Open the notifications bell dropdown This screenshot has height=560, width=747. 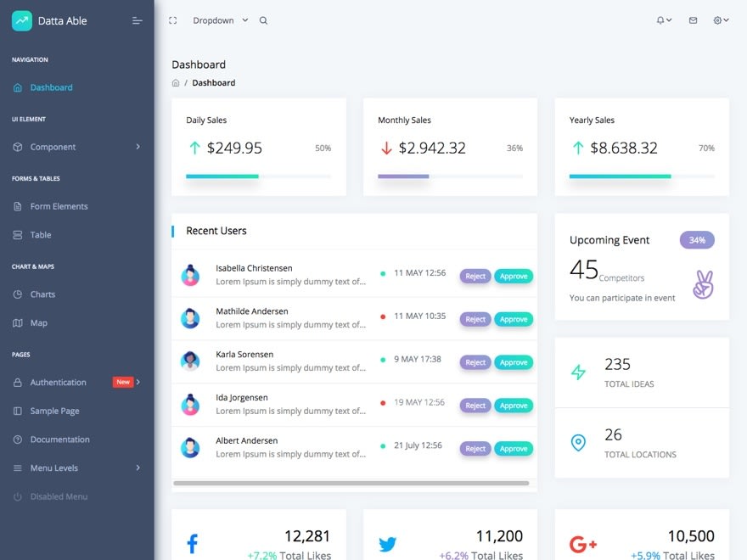664,20
